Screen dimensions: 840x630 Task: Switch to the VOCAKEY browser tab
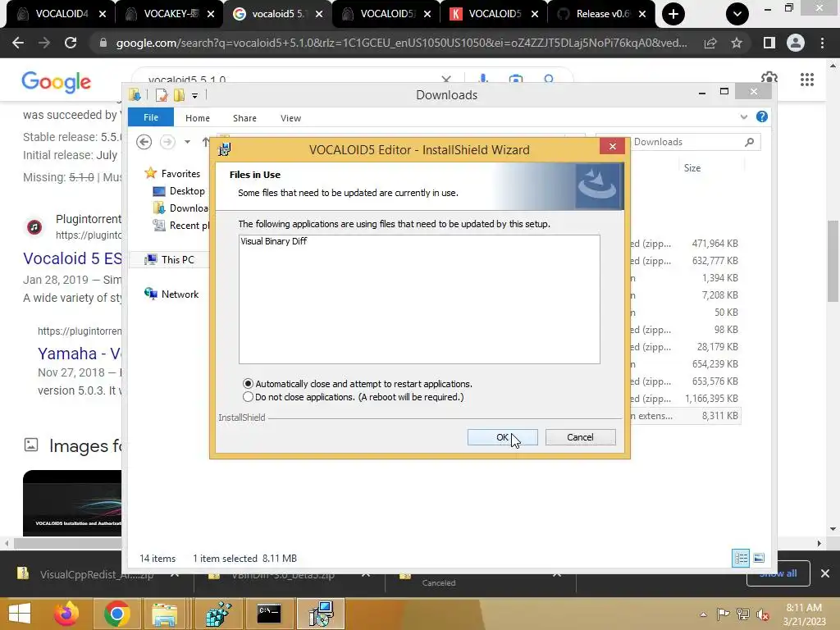[x=169, y=14]
